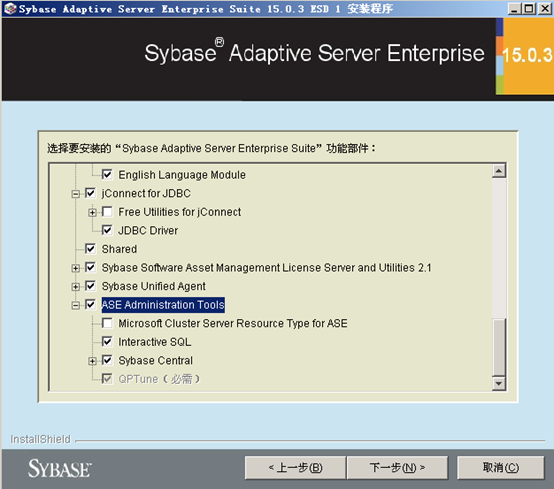The height and width of the screenshot is (489, 554).
Task: Expand Sybase Software Asset Management node
Action: (75, 268)
